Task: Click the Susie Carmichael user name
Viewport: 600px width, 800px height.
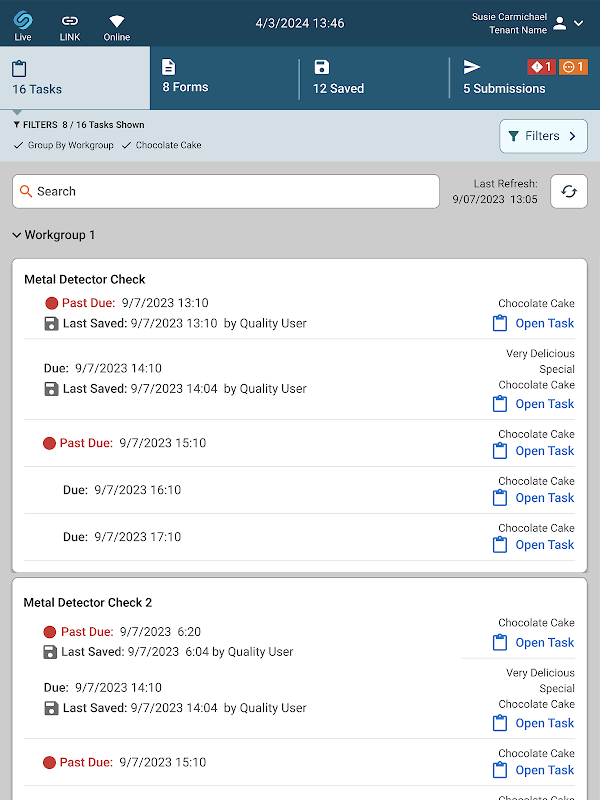Action: [509, 17]
